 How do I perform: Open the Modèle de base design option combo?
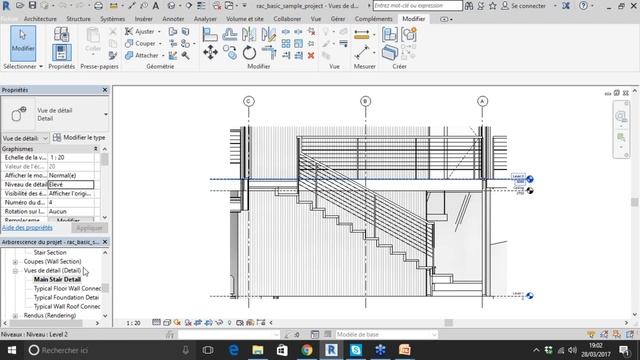click(x=386, y=334)
